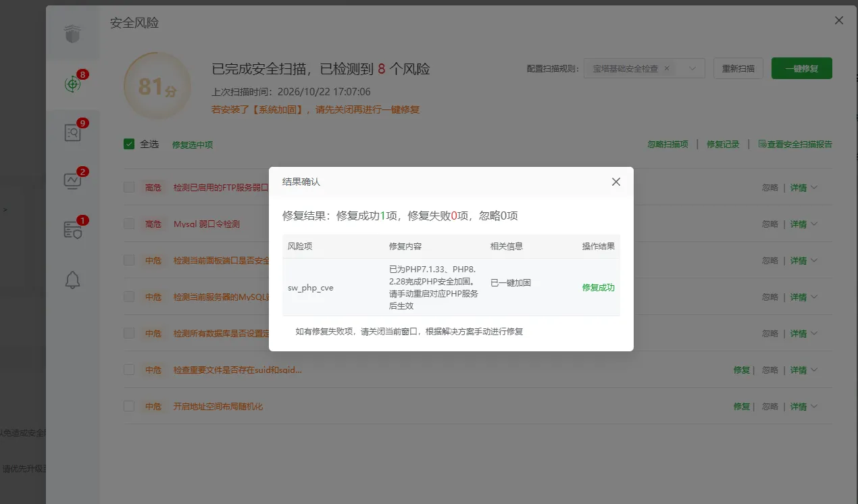Expand 详情 for the 检测当前服务器的MySQL row

(804, 297)
